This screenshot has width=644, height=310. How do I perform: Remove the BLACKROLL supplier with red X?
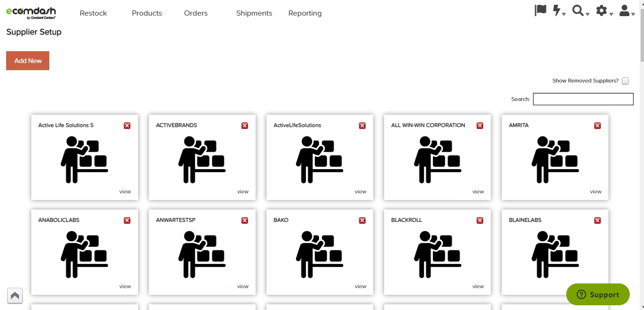coord(480,220)
